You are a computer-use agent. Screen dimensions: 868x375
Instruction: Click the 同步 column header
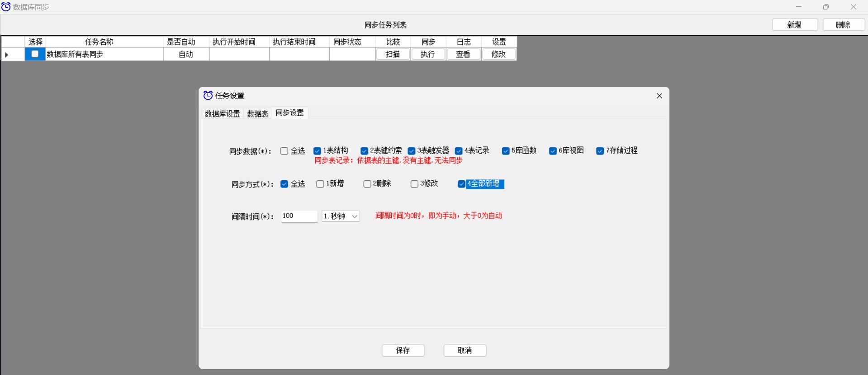pos(428,42)
